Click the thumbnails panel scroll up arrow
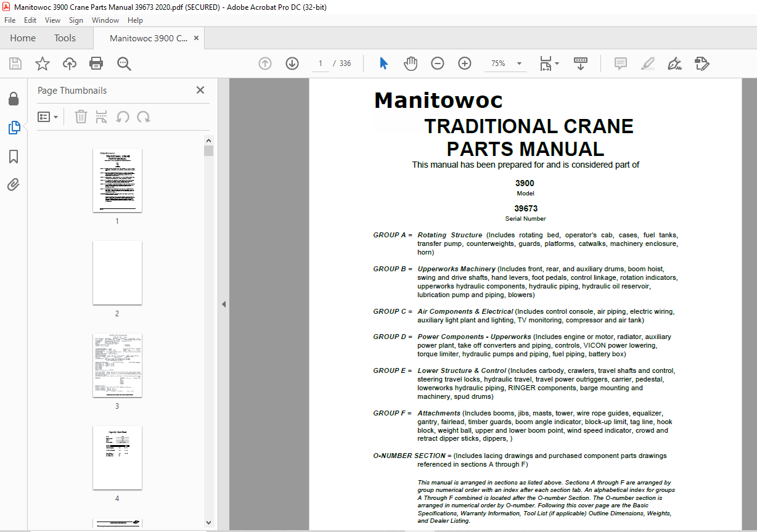 (x=209, y=140)
